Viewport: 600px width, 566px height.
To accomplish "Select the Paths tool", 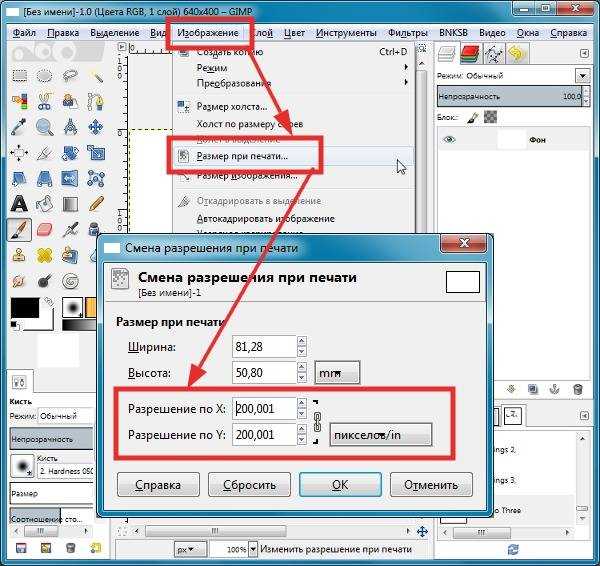I will 96,101.
